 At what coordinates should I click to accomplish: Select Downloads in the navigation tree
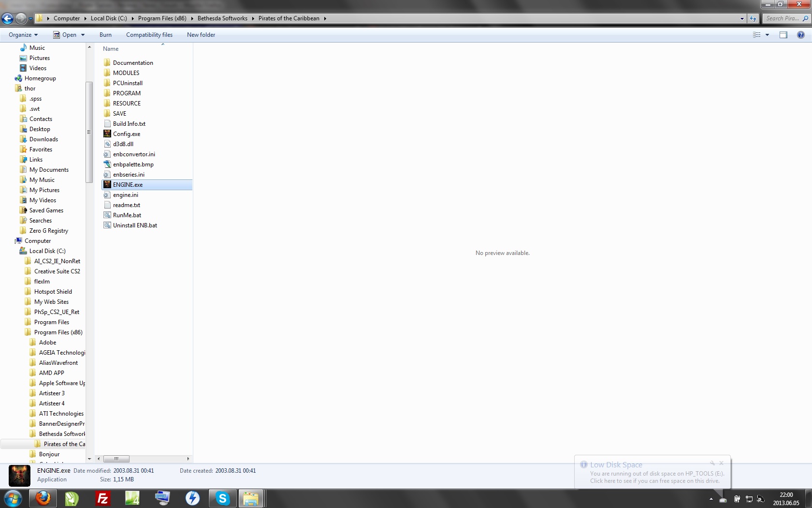pyautogui.click(x=43, y=139)
